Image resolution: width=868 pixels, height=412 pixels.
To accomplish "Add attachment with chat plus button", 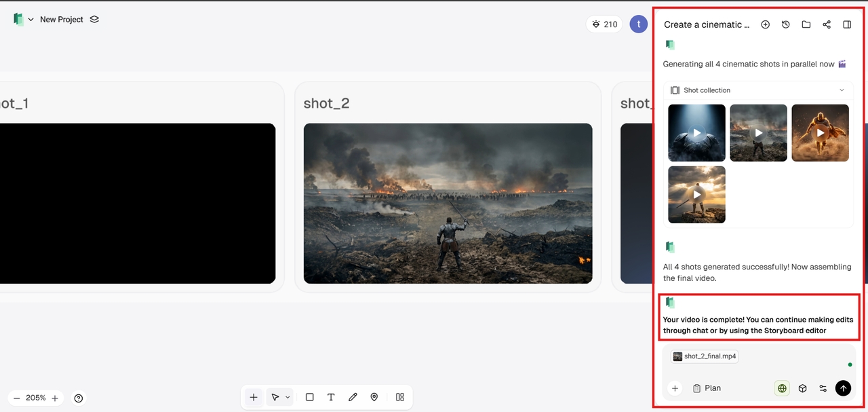I will pyautogui.click(x=675, y=388).
